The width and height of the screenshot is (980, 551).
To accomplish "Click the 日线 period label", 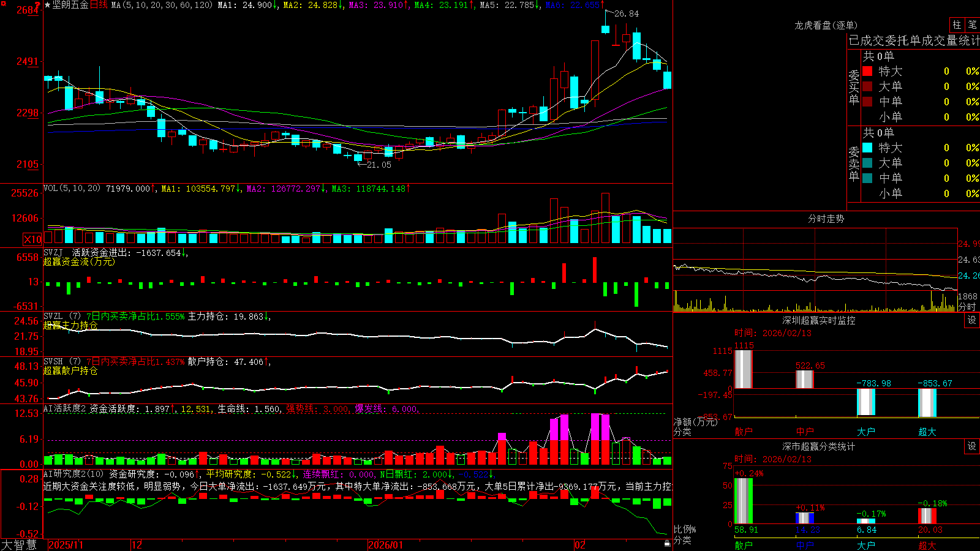I will pyautogui.click(x=99, y=5).
